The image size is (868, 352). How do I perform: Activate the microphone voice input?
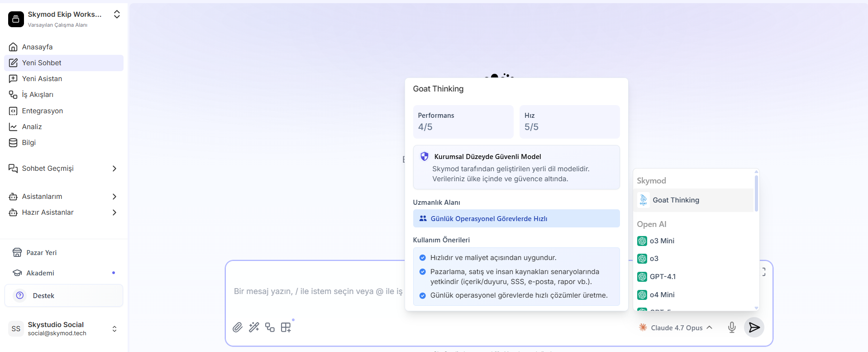coord(732,327)
